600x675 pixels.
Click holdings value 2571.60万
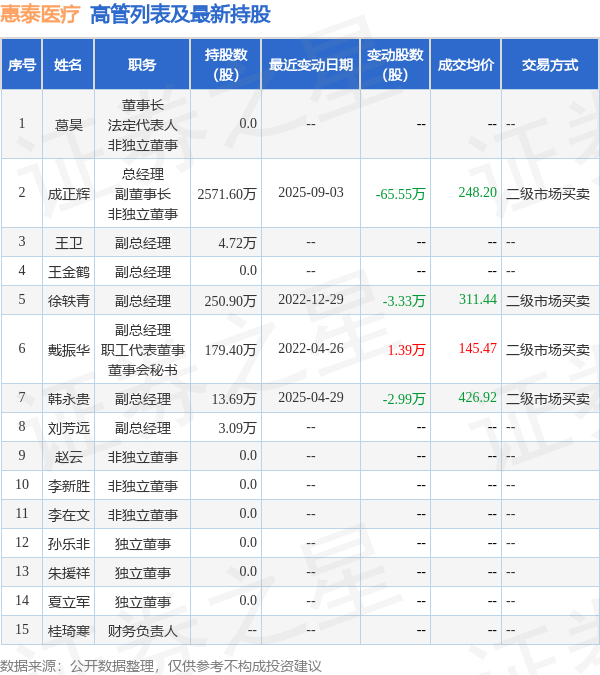[x=227, y=194]
